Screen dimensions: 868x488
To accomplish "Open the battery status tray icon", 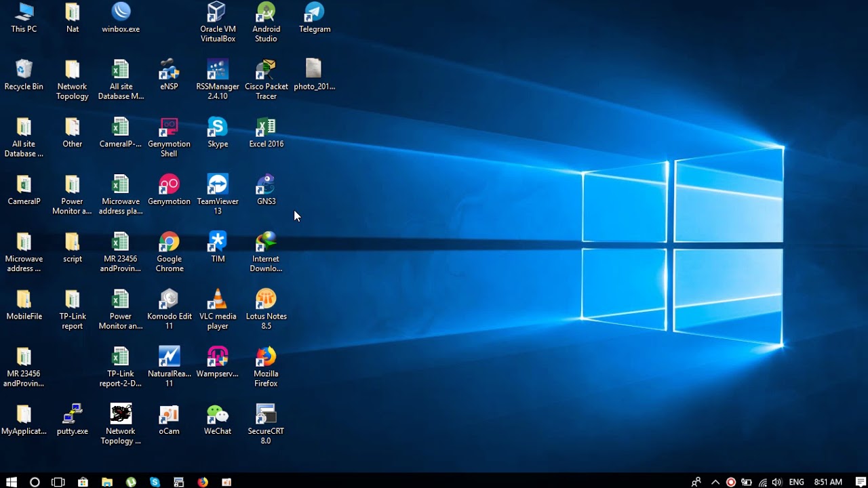I will [747, 482].
